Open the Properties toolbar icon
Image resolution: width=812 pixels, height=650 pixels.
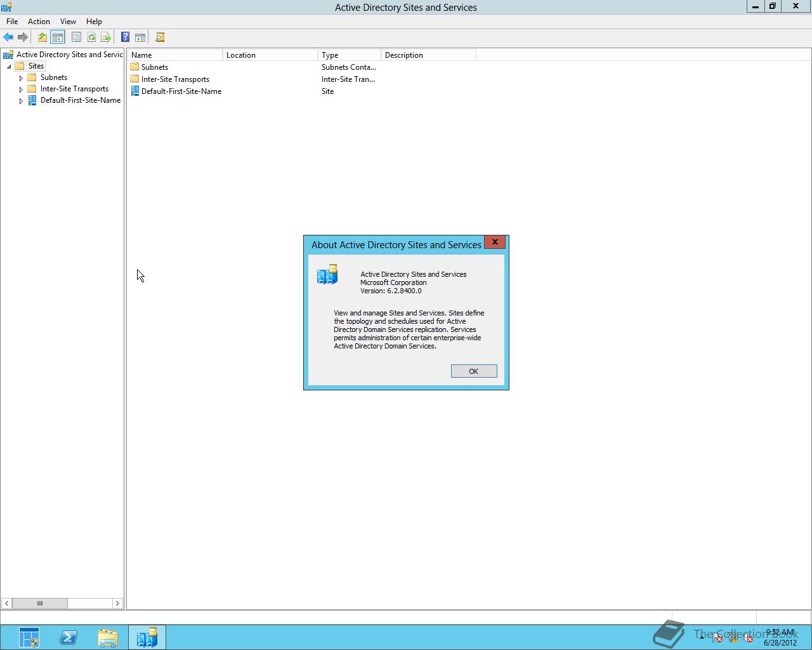coord(76,37)
